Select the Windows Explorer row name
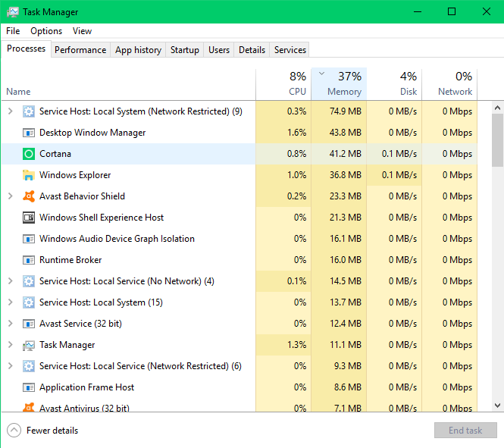Image resolution: width=504 pixels, height=448 pixels. [x=75, y=175]
